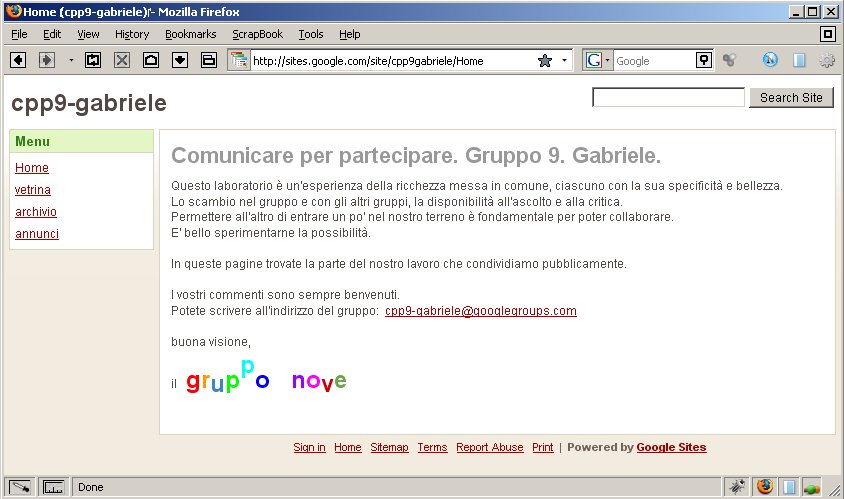
Task: Click the bug icon in the status bar
Action: 738,487
